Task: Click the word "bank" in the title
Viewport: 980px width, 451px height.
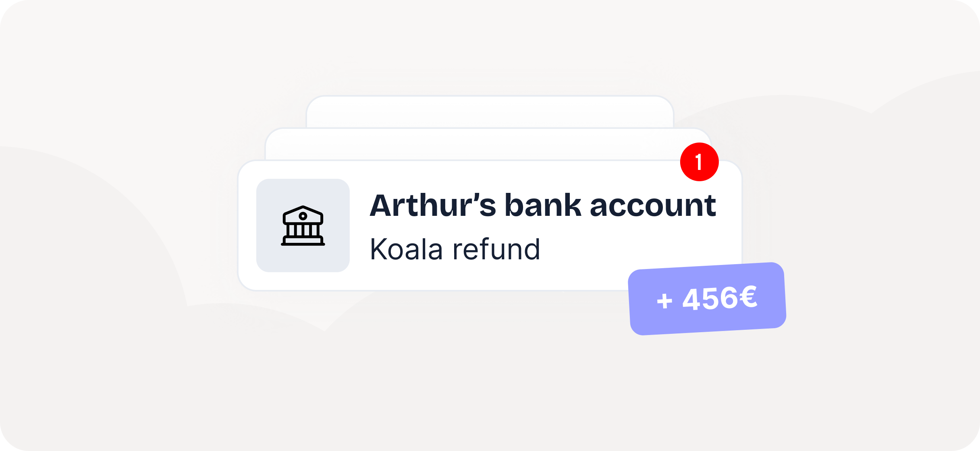Action: 543,206
